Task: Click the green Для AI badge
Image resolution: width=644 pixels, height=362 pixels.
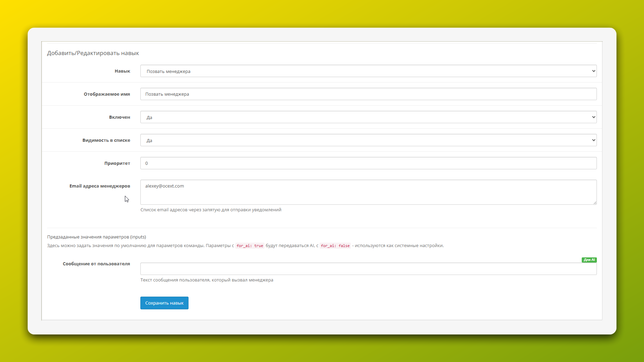Action: click(x=589, y=260)
